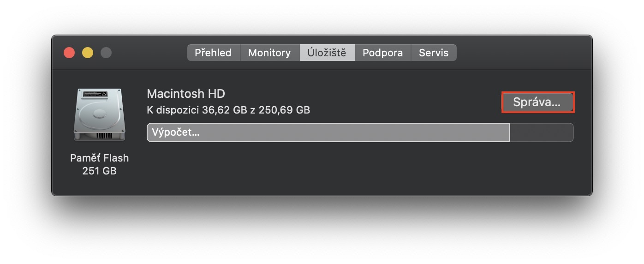The width and height of the screenshot is (644, 264).
Task: Click the grayed-out zoom window button
Action: coord(106,53)
